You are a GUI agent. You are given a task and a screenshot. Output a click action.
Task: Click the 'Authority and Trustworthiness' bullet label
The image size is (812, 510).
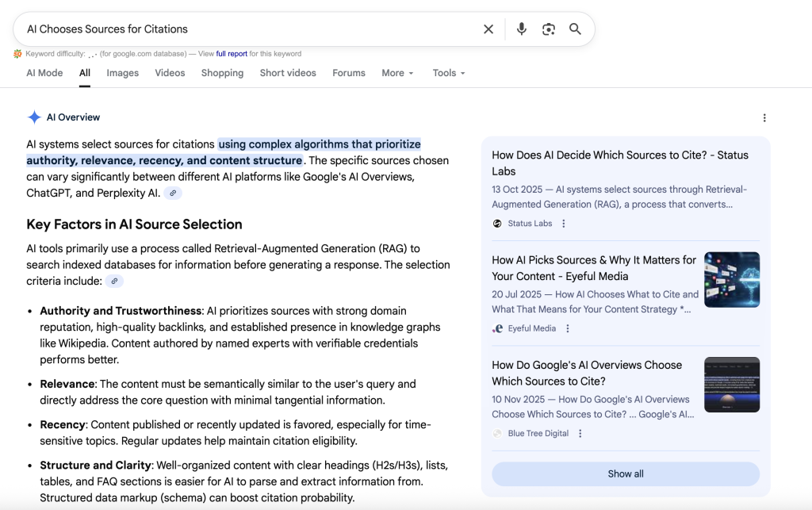121,311
